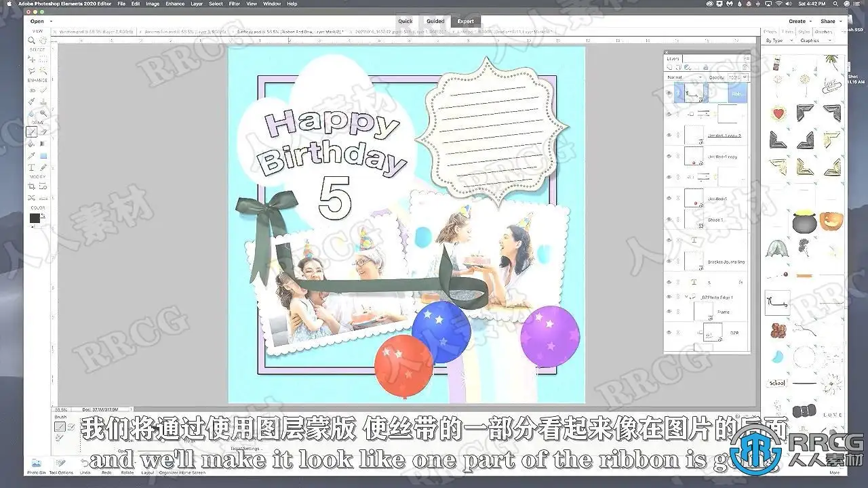Select the Lasso tool
The width and height of the screenshot is (868, 488).
click(32, 70)
